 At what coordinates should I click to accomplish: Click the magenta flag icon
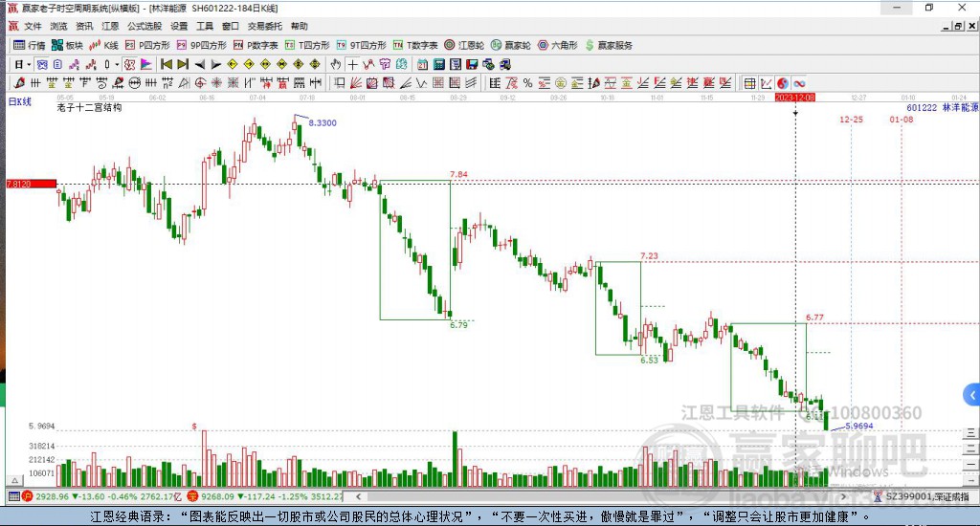(x=145, y=64)
